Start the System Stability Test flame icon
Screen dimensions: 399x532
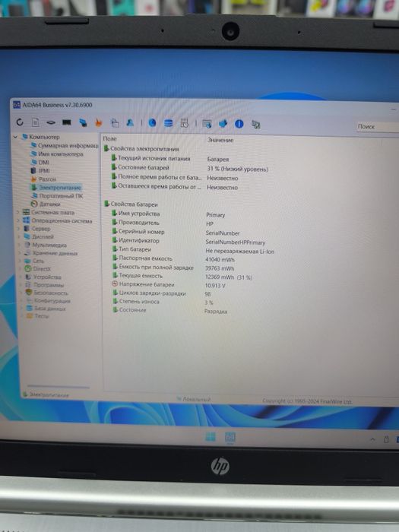point(98,122)
